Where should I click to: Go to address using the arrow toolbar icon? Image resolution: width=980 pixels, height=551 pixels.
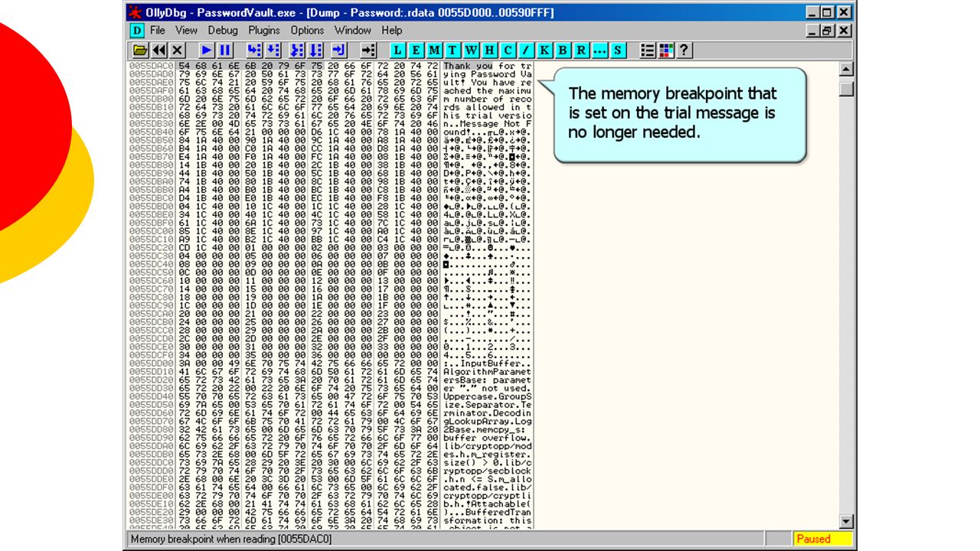click(x=369, y=51)
